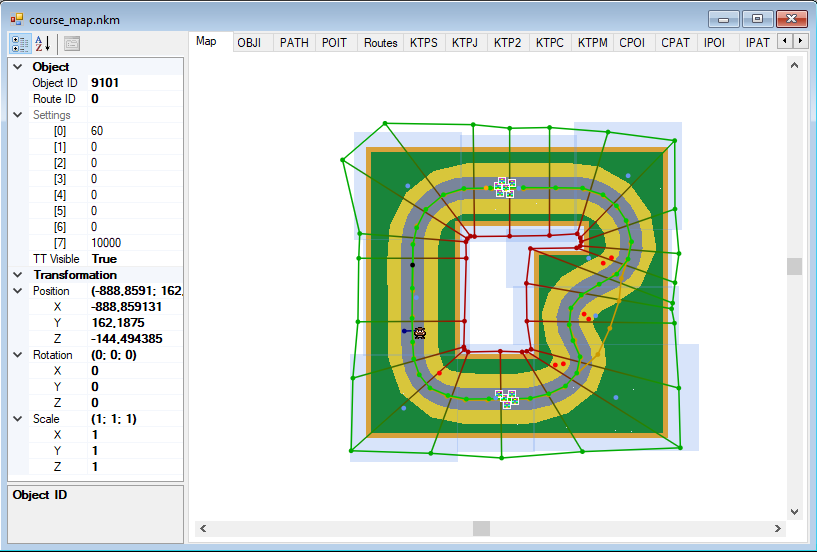Edit Position Z value -144,494385
The width and height of the screenshot is (817, 552).
135,339
